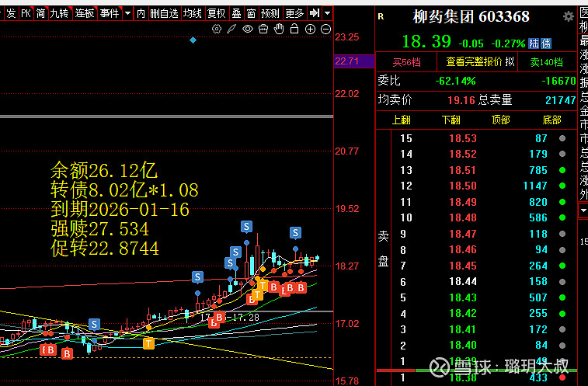Open the toolbox icon in chart toolbar
Viewport: 588px width, 386px height.
pos(263,29)
